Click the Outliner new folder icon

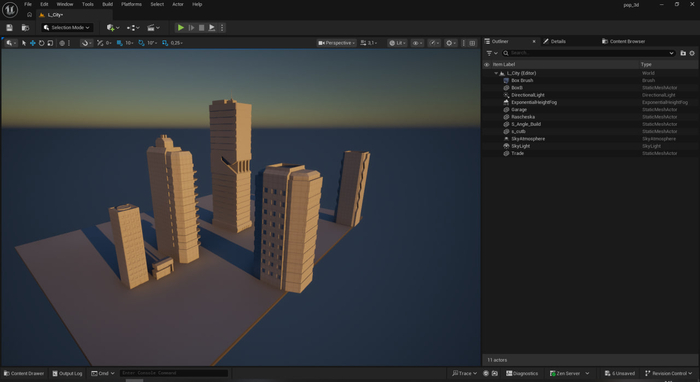[x=683, y=53]
